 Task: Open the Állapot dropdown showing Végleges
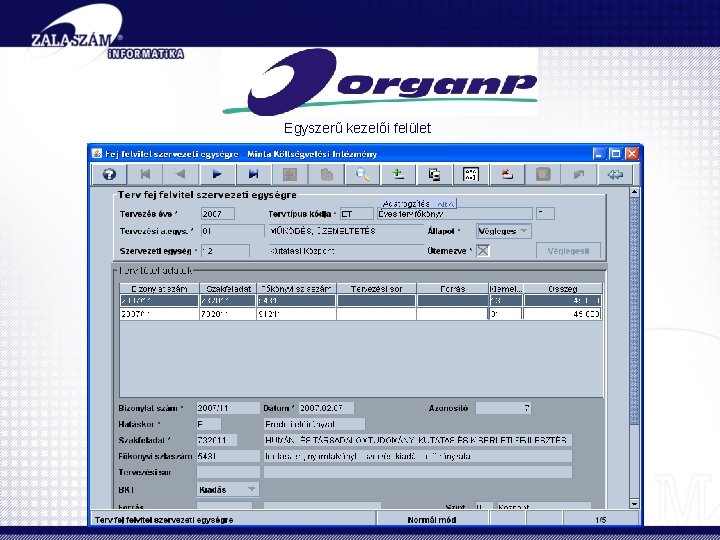click(x=504, y=231)
